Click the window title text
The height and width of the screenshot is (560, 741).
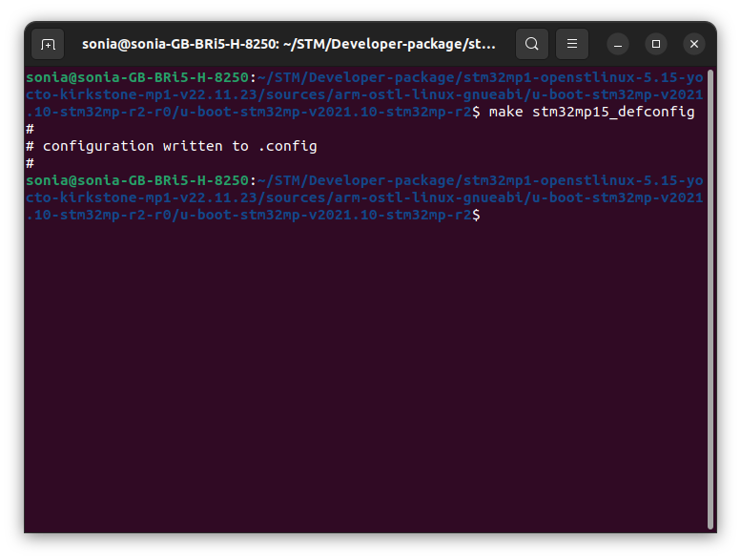(289, 44)
